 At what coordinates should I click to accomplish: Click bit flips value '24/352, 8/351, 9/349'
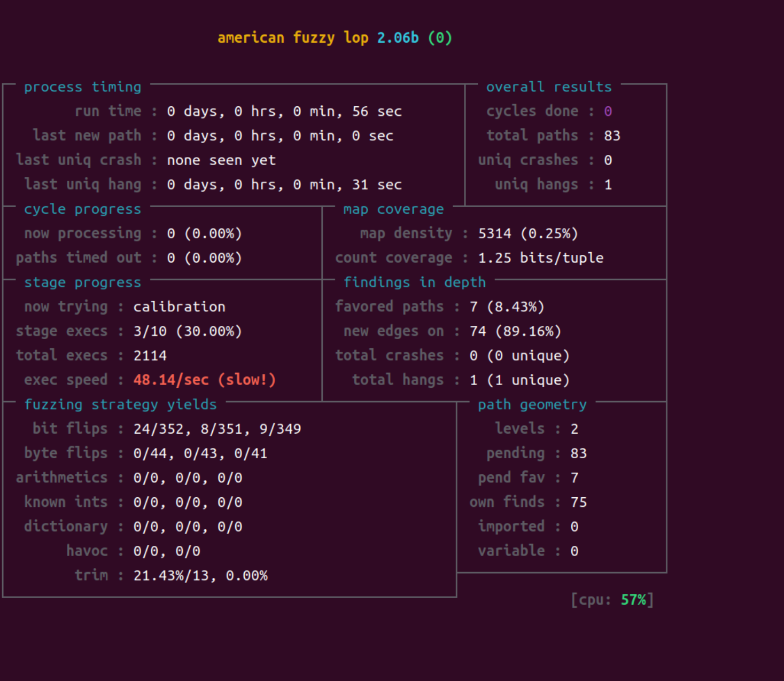coord(217,429)
